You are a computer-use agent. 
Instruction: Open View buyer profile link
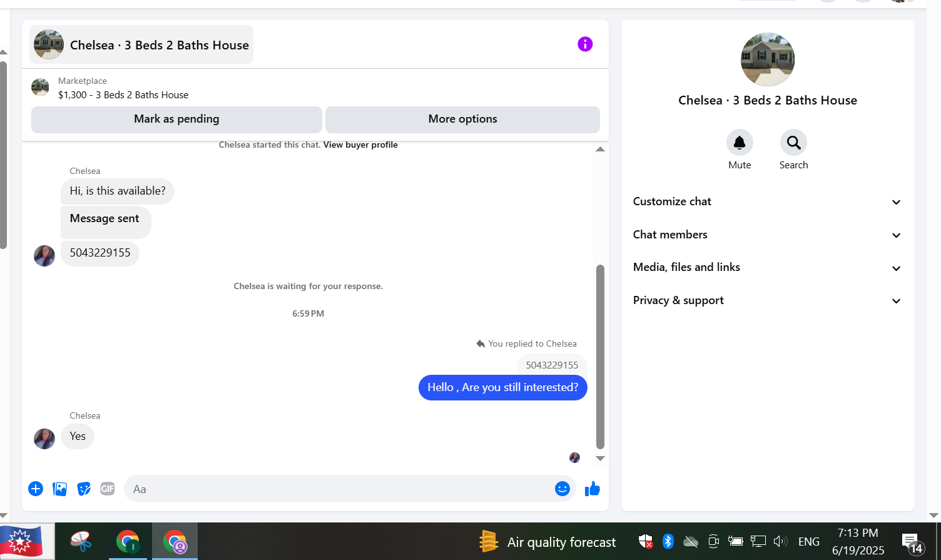[360, 145]
